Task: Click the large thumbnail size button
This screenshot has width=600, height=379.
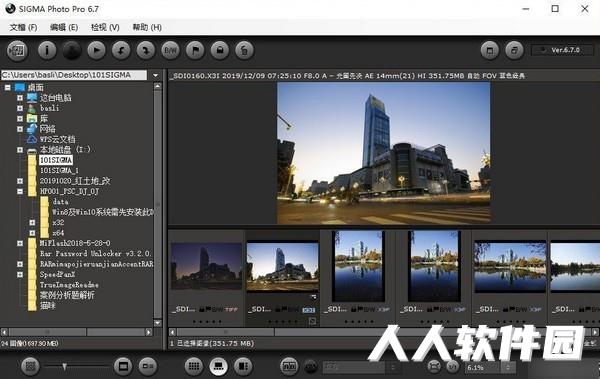Action: (123, 366)
